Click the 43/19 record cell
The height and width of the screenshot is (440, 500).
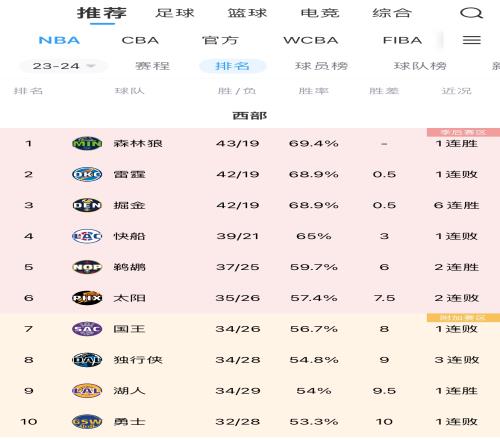(238, 144)
